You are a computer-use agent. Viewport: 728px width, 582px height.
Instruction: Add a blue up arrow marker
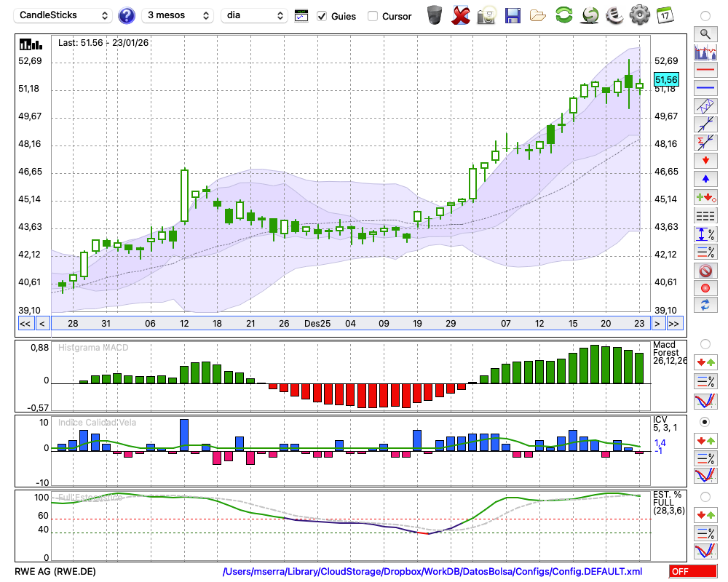705,178
